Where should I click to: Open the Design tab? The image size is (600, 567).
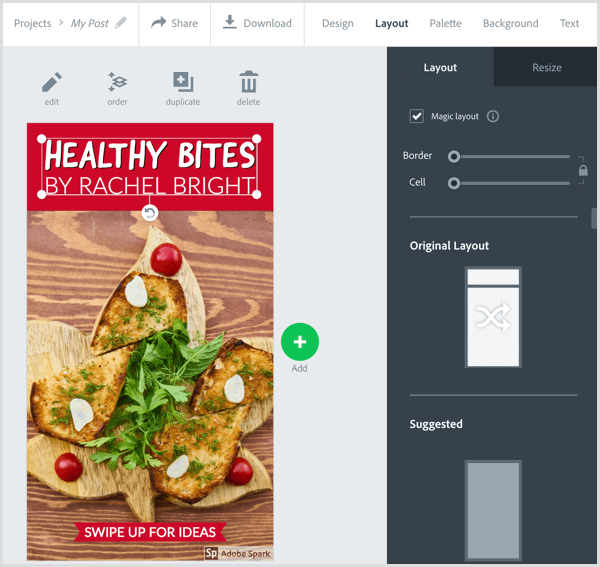338,23
